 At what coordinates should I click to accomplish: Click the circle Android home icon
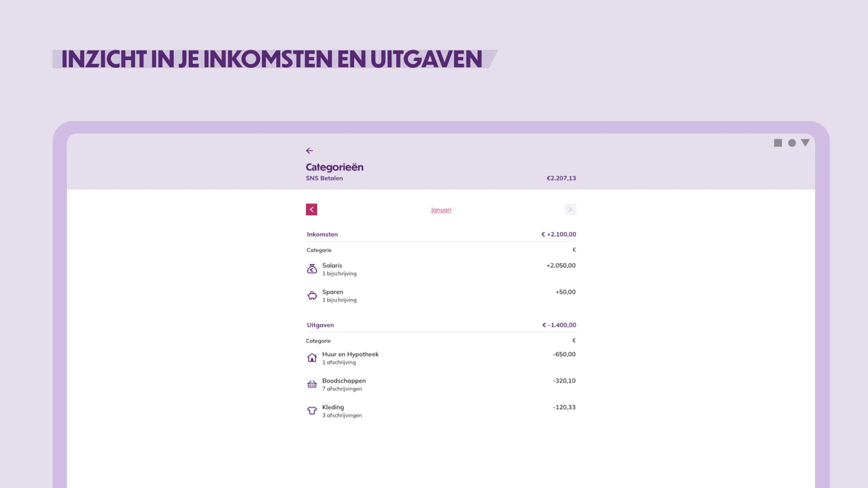click(792, 143)
